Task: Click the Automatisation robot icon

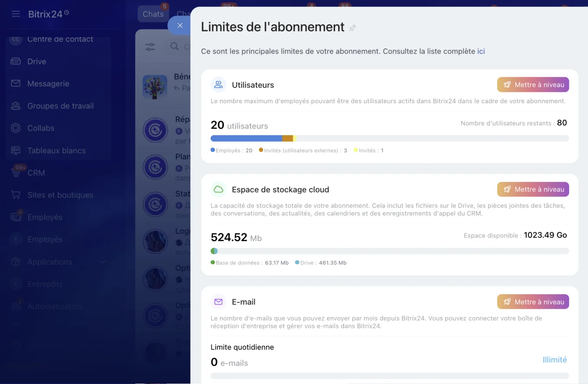Action: [16, 306]
